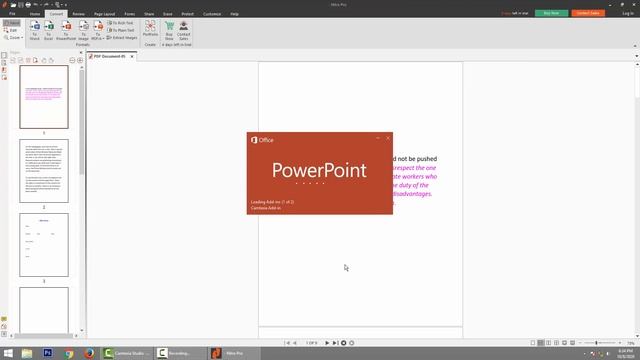Zoom in page thumbnails with plus icon
The width and height of the screenshot is (640, 360).
[x=80, y=60]
